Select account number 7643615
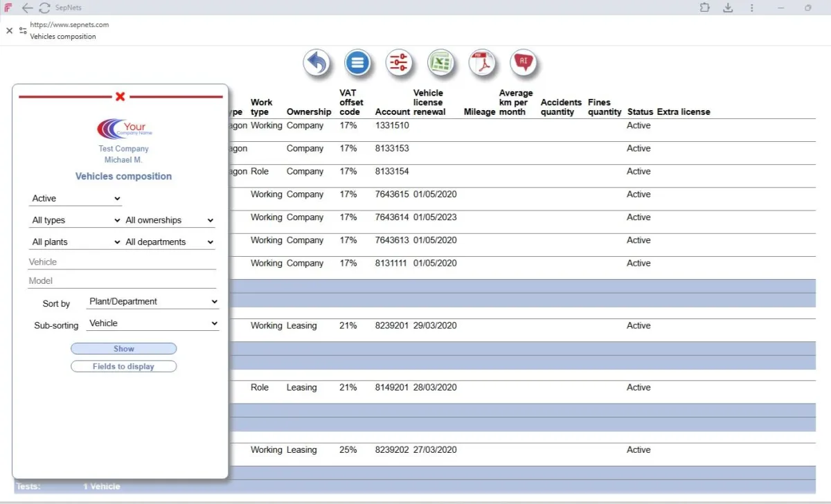Image resolution: width=831 pixels, height=504 pixels. tap(392, 195)
